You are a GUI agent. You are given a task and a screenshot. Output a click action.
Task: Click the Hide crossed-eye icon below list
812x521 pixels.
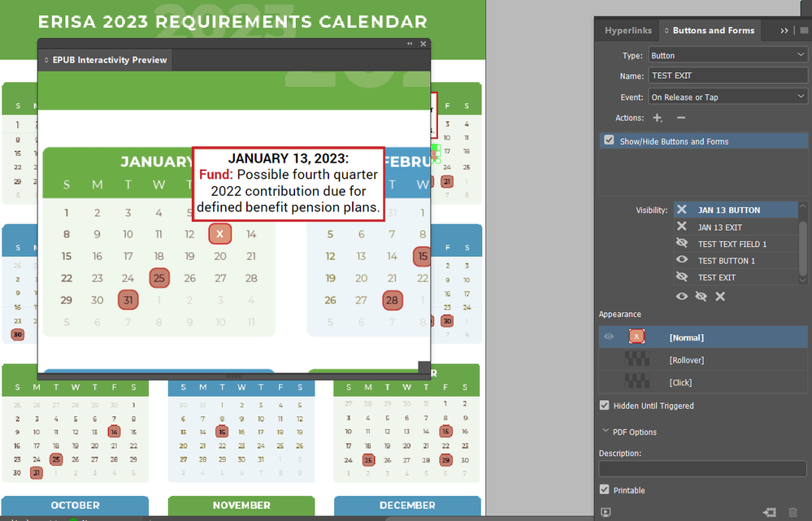click(x=701, y=296)
